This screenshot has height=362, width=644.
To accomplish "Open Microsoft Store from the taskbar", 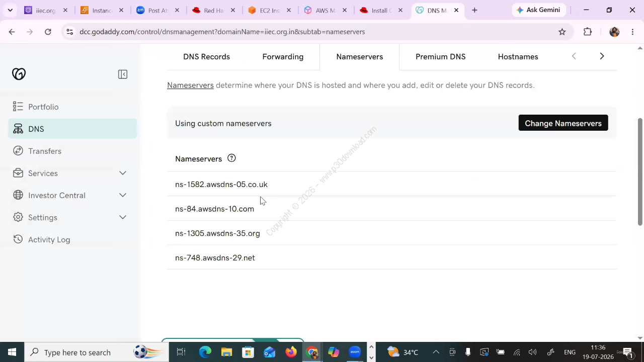I will 248,352.
